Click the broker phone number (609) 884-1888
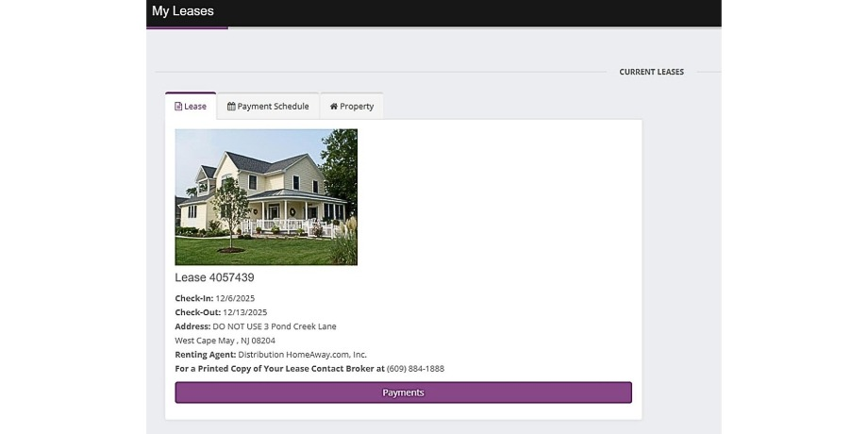Screen dimensions: 868x434 coord(415,369)
